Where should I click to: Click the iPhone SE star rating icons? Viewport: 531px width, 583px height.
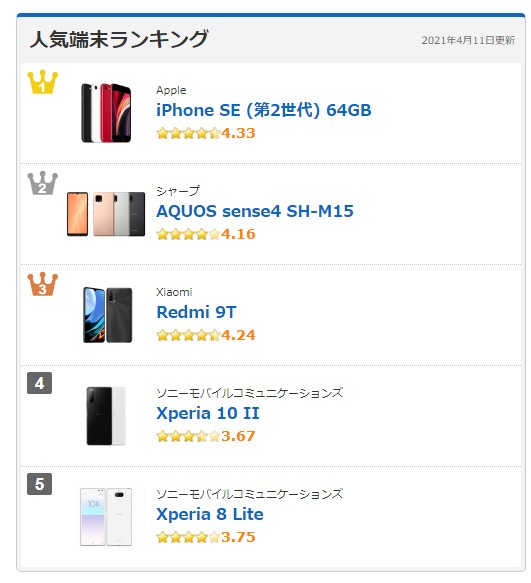(189, 133)
